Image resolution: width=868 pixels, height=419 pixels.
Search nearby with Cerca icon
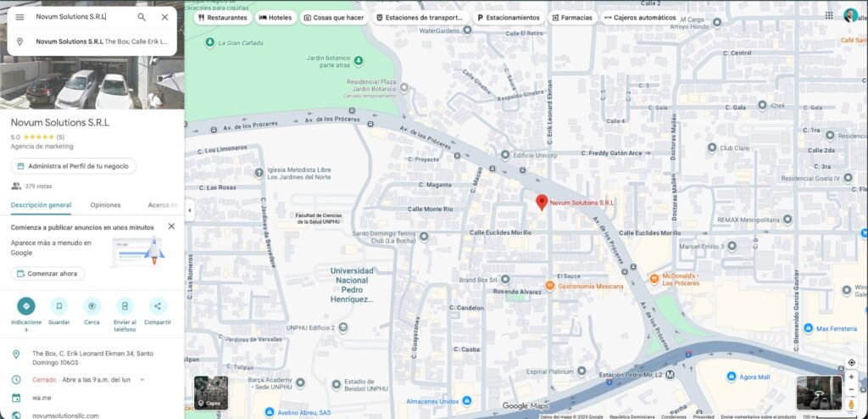[x=92, y=306]
